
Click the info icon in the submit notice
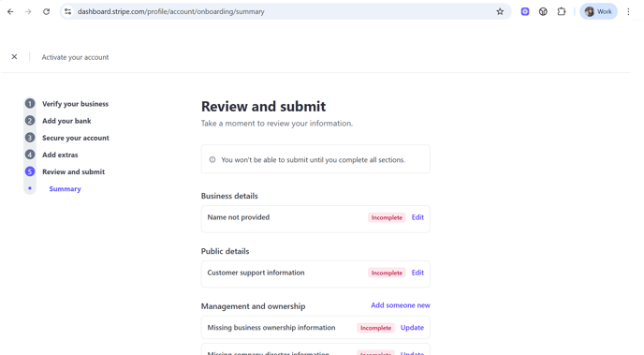pyautogui.click(x=212, y=159)
